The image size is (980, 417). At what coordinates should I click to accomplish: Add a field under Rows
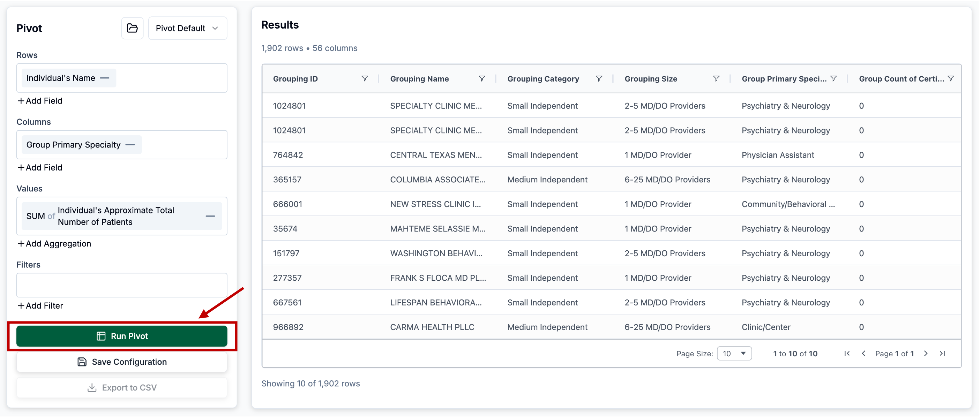[40, 101]
